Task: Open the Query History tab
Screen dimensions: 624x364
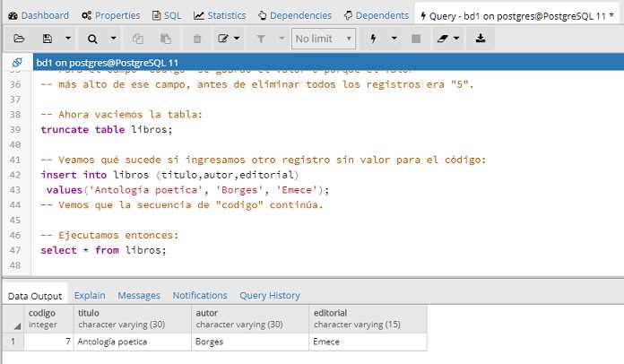Action: [x=270, y=296]
